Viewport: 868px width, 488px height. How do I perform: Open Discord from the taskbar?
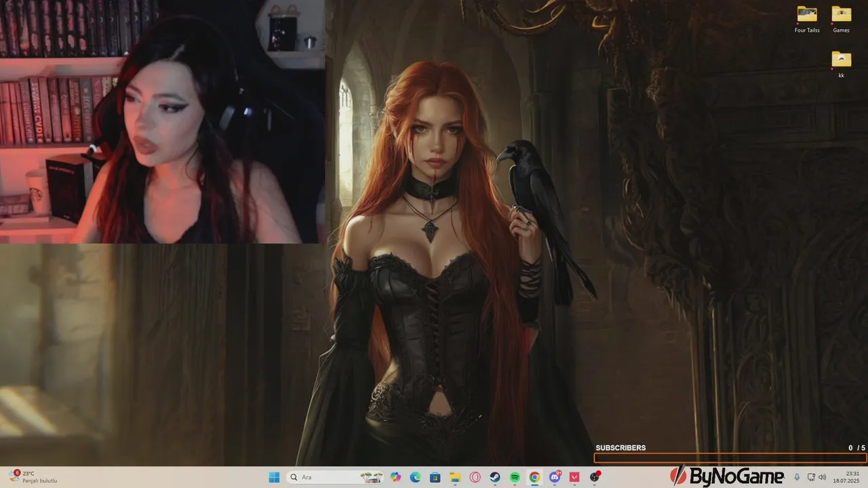(x=555, y=477)
